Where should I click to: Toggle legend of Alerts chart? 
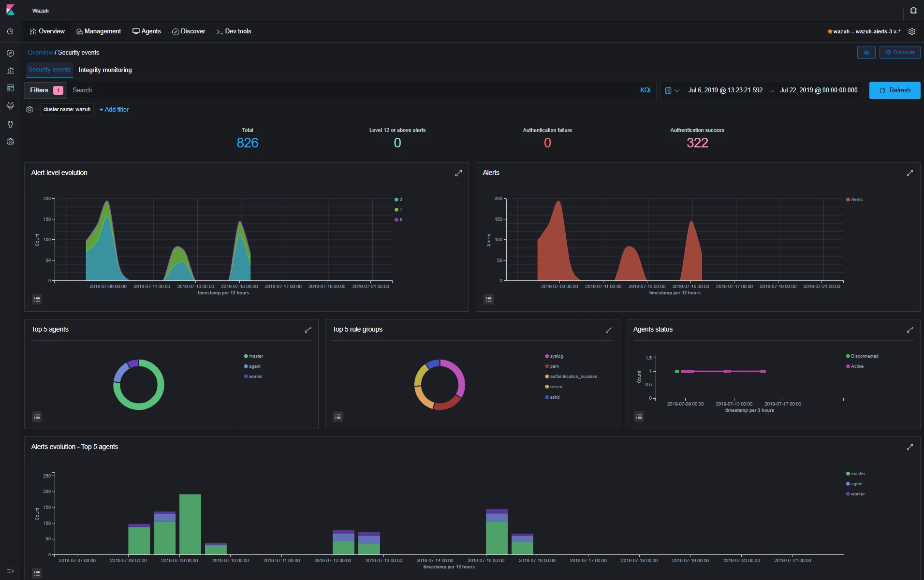point(488,299)
